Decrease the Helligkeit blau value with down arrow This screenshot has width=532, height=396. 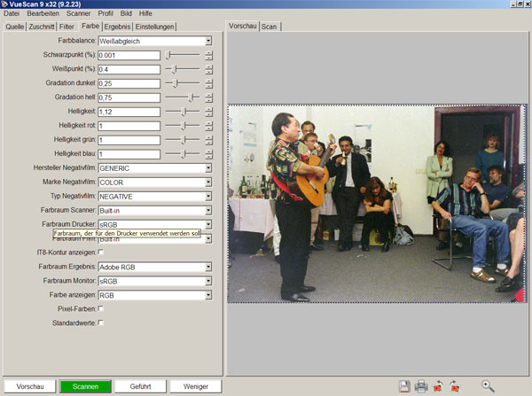click(208, 157)
